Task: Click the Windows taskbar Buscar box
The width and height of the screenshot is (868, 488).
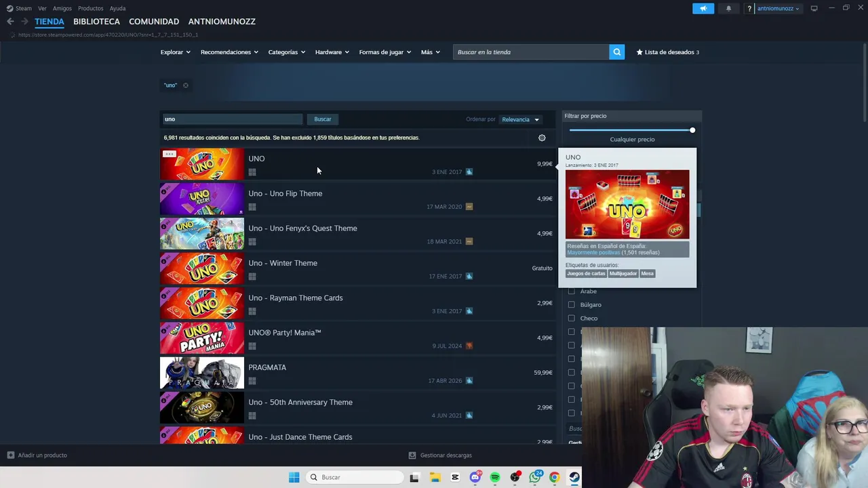Action: (353, 477)
